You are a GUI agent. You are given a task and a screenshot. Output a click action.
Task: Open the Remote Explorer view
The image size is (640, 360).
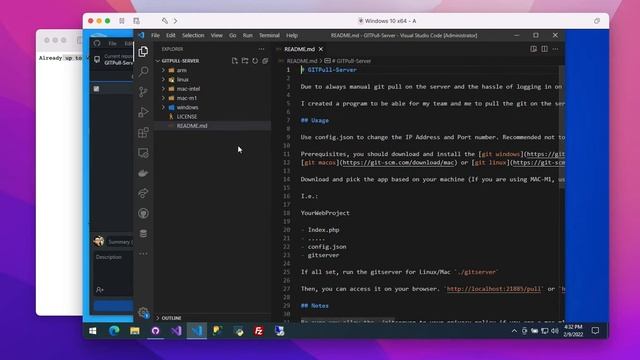click(143, 153)
